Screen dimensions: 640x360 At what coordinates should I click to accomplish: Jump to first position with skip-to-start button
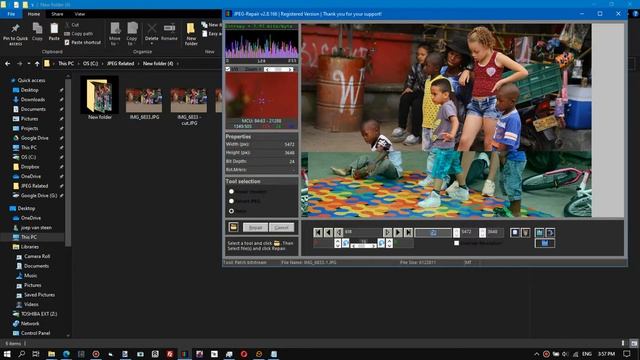[318, 232]
